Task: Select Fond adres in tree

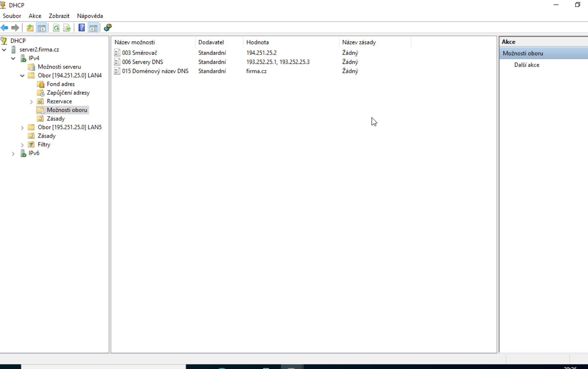Action: pos(61,84)
